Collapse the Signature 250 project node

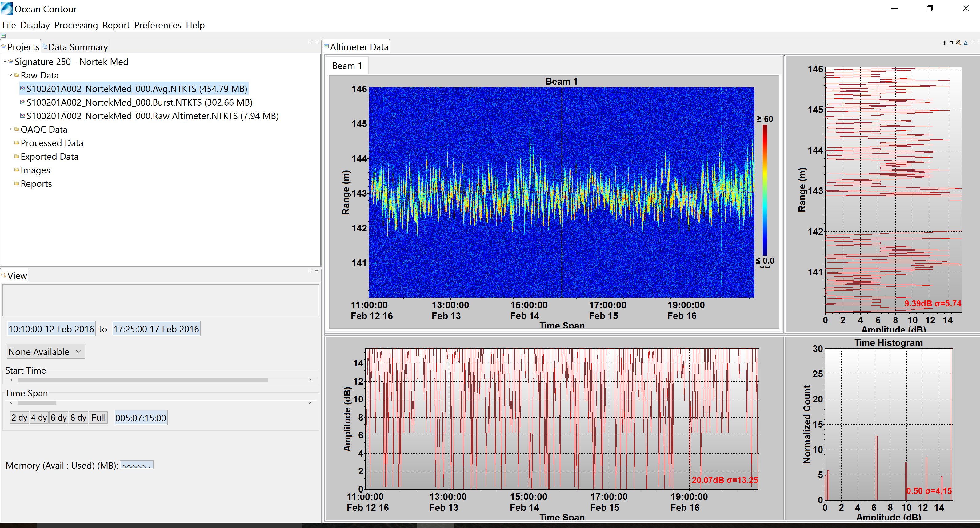click(x=5, y=61)
